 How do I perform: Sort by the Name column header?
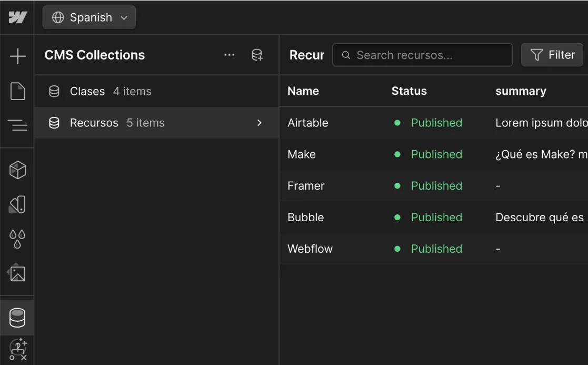coord(303,91)
